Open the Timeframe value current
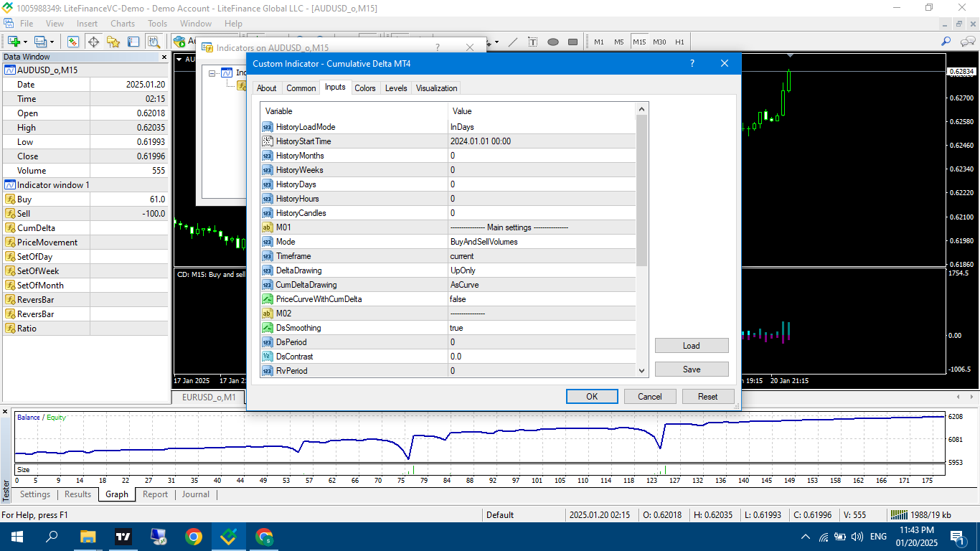Screen dimensions: 980x551 [x=542, y=256]
